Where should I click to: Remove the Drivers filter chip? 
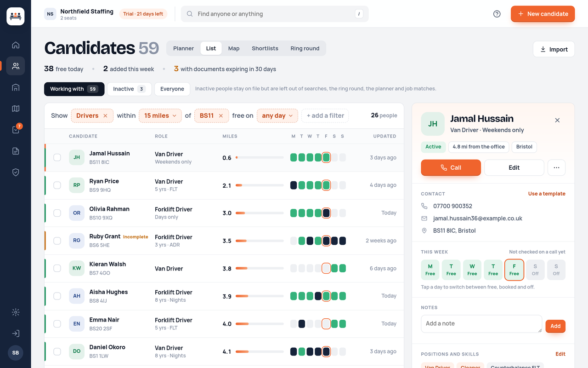coord(105,116)
